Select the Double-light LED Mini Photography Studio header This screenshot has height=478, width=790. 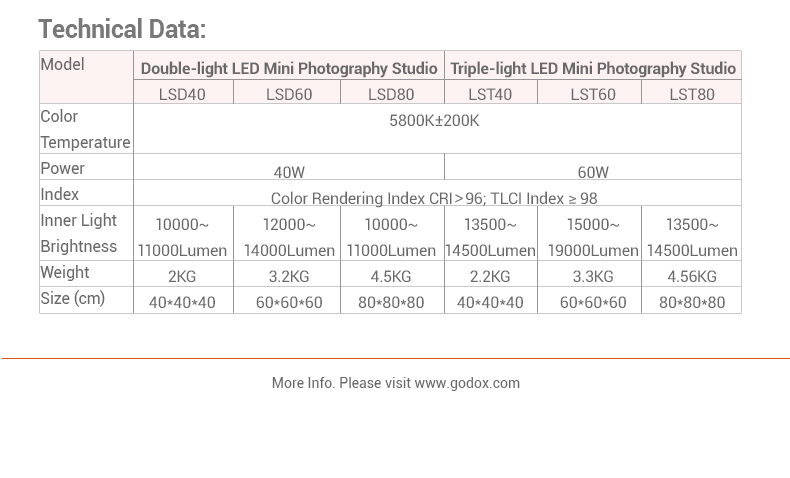(x=289, y=69)
